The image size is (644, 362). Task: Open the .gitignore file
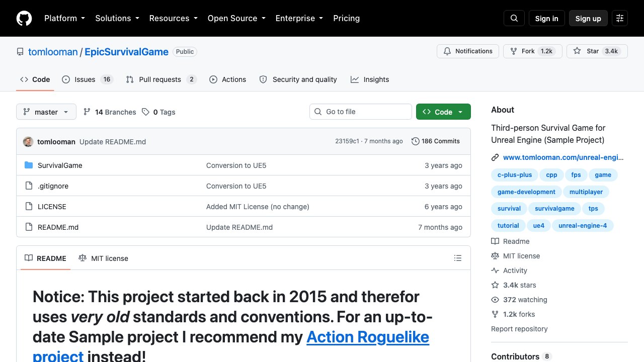click(53, 186)
